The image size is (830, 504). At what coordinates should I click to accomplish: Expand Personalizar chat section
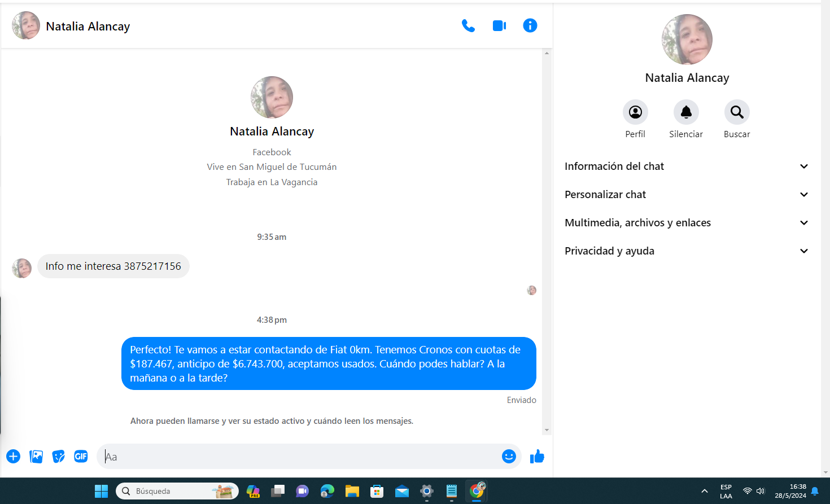tap(686, 195)
